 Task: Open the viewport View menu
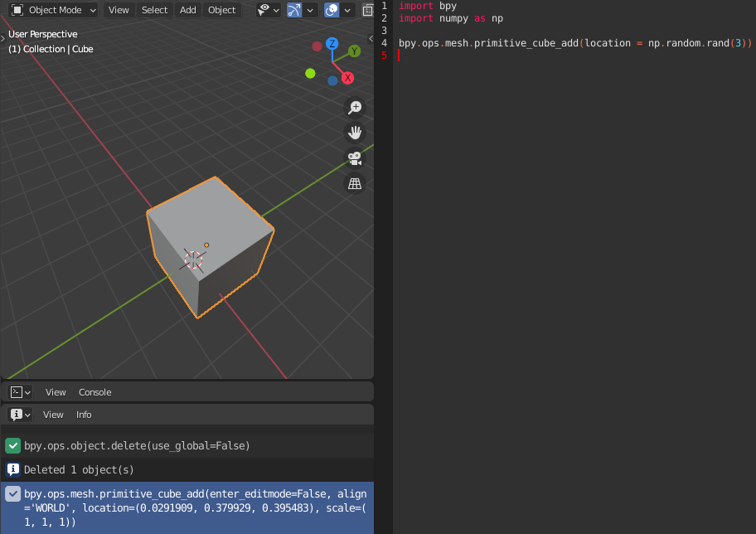point(119,10)
